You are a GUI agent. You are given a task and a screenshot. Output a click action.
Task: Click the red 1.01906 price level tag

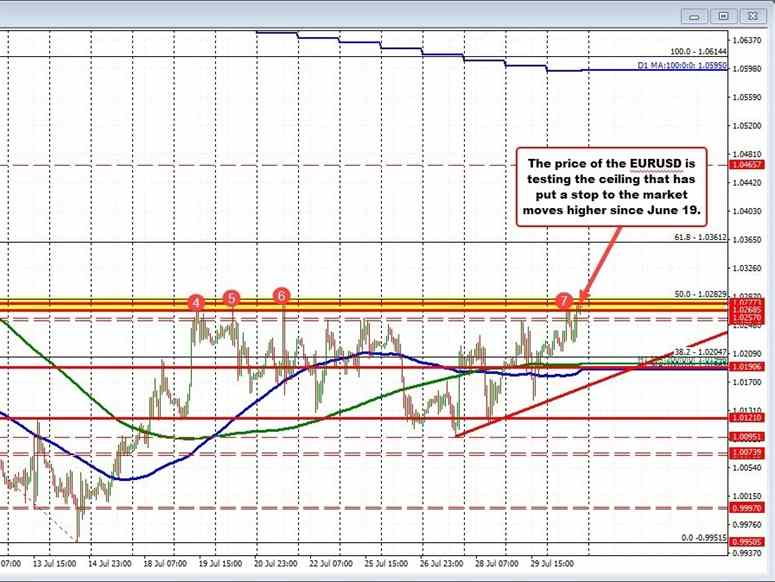tap(747, 367)
